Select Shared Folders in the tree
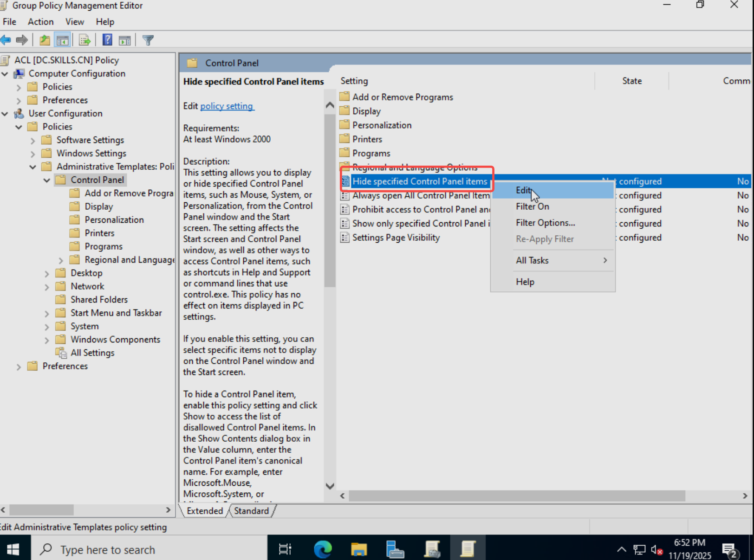The image size is (754, 560). pyautogui.click(x=99, y=299)
